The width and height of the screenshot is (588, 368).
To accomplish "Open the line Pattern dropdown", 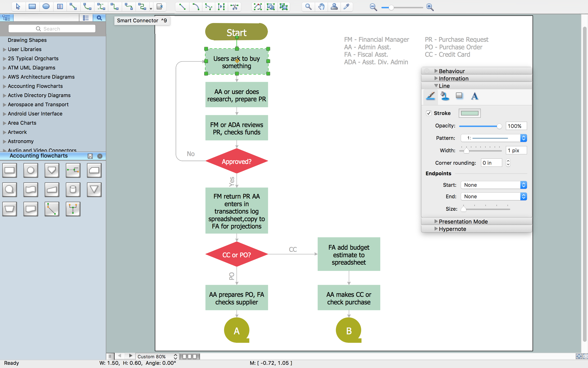I will 494,138.
